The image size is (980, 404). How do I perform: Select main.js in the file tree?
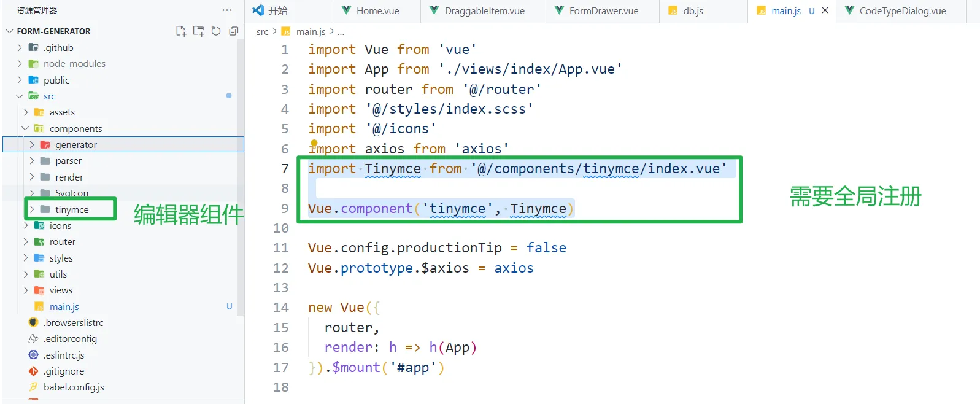point(64,307)
